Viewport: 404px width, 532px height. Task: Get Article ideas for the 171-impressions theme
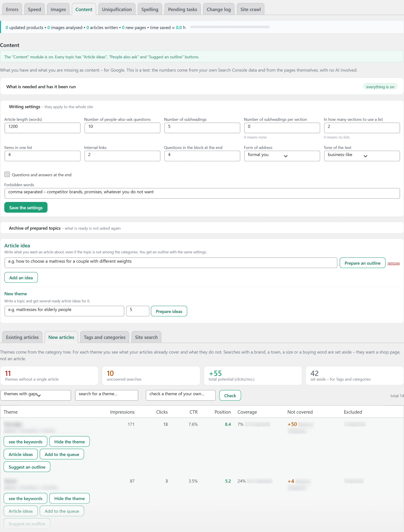tap(21, 454)
